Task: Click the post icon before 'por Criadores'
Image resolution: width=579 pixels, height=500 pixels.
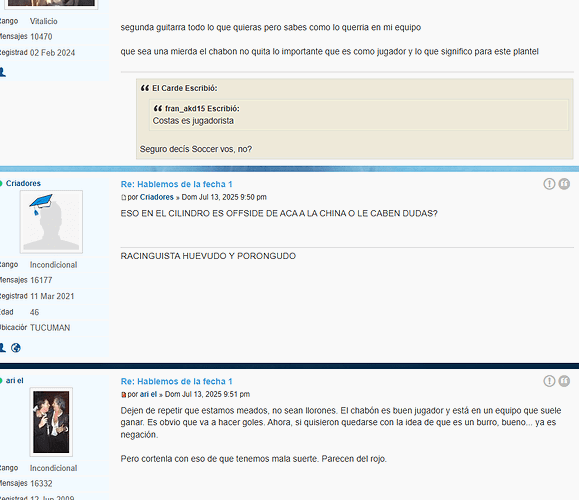Action: [123, 198]
